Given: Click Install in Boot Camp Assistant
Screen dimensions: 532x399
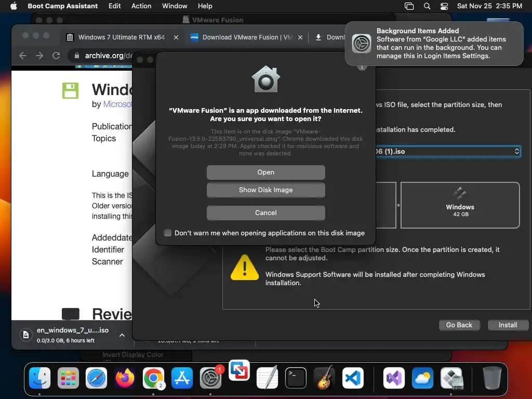Looking at the screenshot, I should 508,325.
